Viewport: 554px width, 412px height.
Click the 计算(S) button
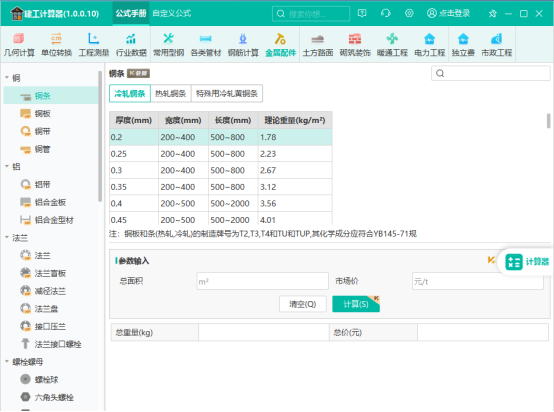tap(356, 304)
